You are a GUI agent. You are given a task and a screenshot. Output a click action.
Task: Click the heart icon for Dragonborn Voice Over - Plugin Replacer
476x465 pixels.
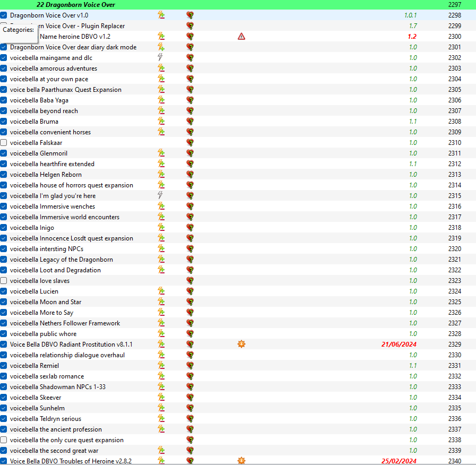pyautogui.click(x=190, y=26)
